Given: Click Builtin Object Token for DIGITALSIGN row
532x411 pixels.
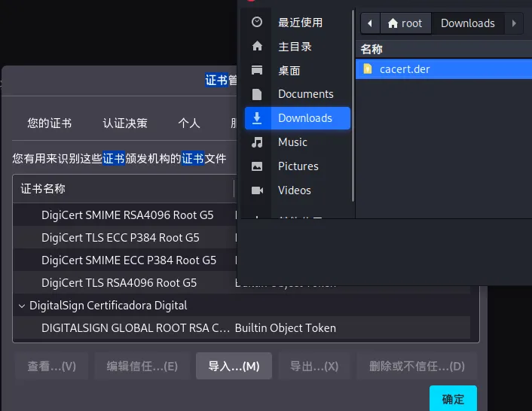Looking at the screenshot, I should click(x=286, y=328).
